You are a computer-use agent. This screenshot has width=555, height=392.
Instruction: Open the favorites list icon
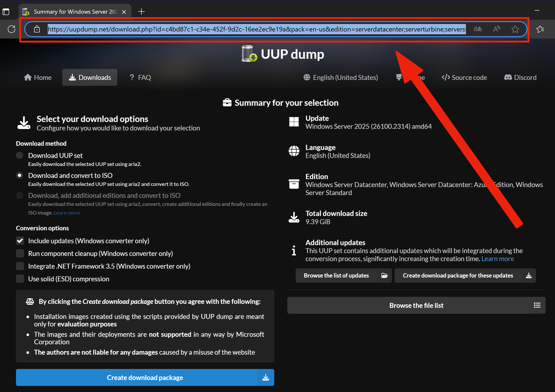pyautogui.click(x=540, y=29)
